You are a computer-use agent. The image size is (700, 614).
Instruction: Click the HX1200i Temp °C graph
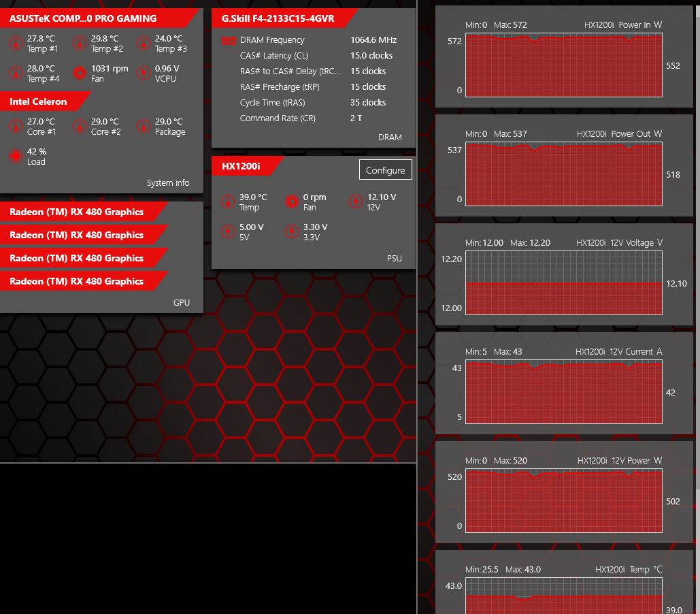(564, 596)
